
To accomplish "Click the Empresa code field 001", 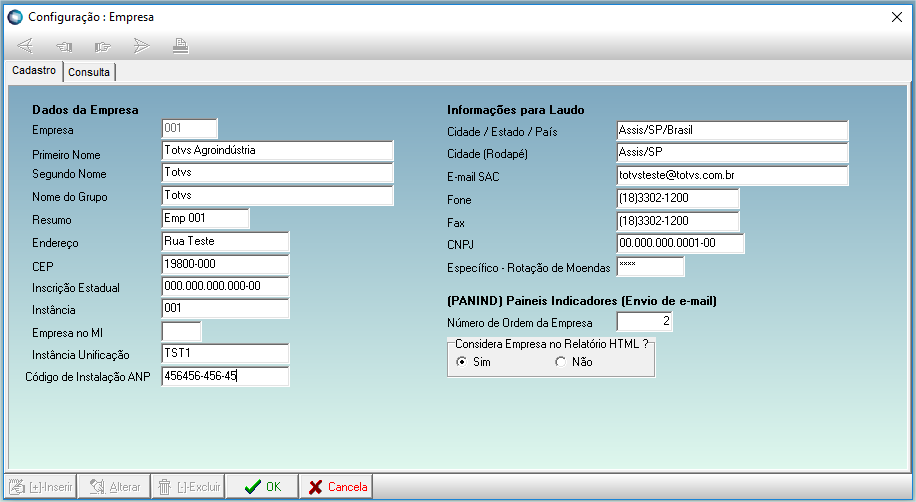I will tap(189, 129).
